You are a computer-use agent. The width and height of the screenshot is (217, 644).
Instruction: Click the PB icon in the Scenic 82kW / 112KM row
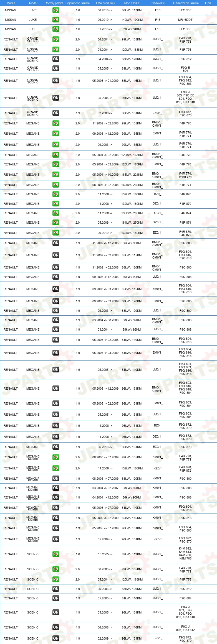point(56,554)
